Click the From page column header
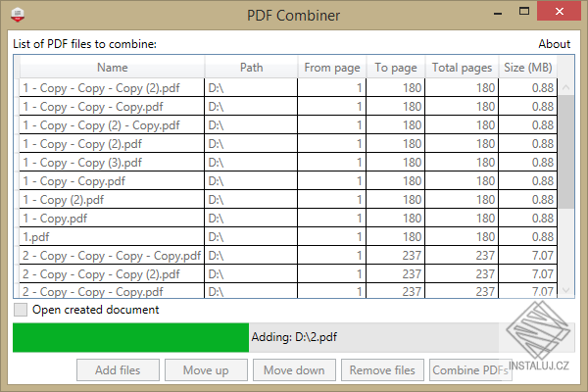 (x=332, y=68)
